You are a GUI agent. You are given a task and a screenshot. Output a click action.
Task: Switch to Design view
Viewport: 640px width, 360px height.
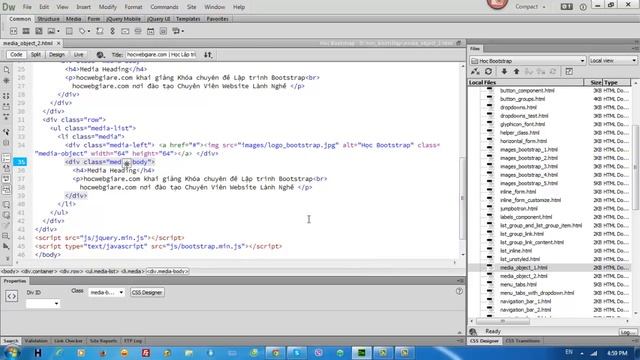point(57,55)
